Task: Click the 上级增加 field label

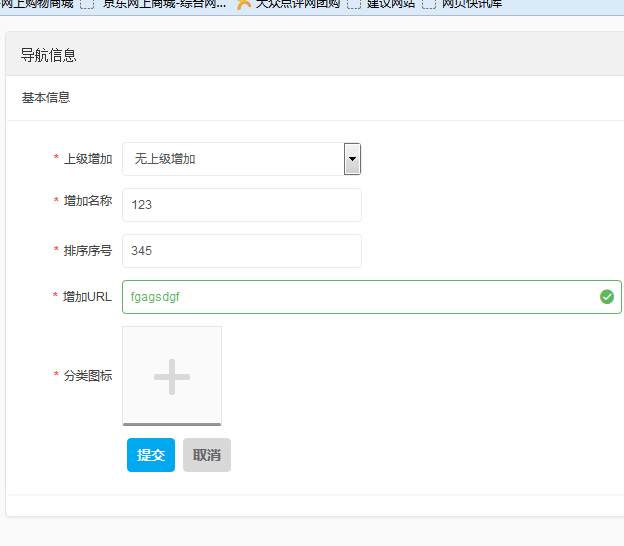Action: (88, 159)
